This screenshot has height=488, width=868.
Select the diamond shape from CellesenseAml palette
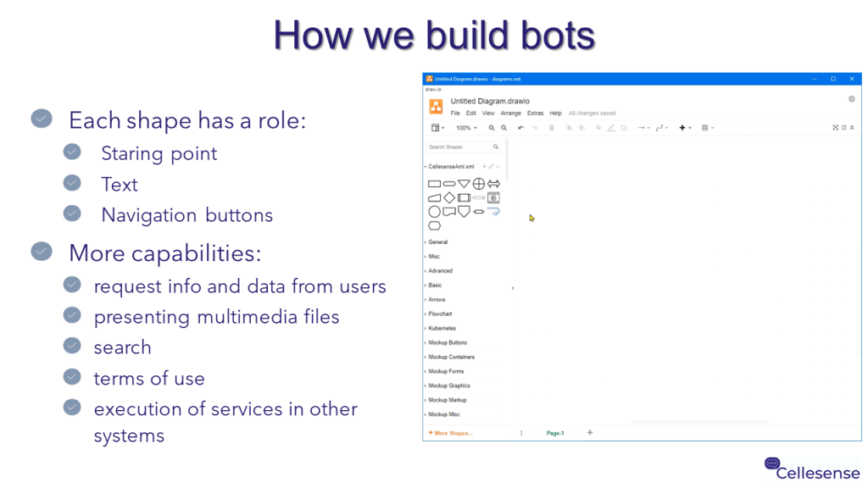(449, 197)
